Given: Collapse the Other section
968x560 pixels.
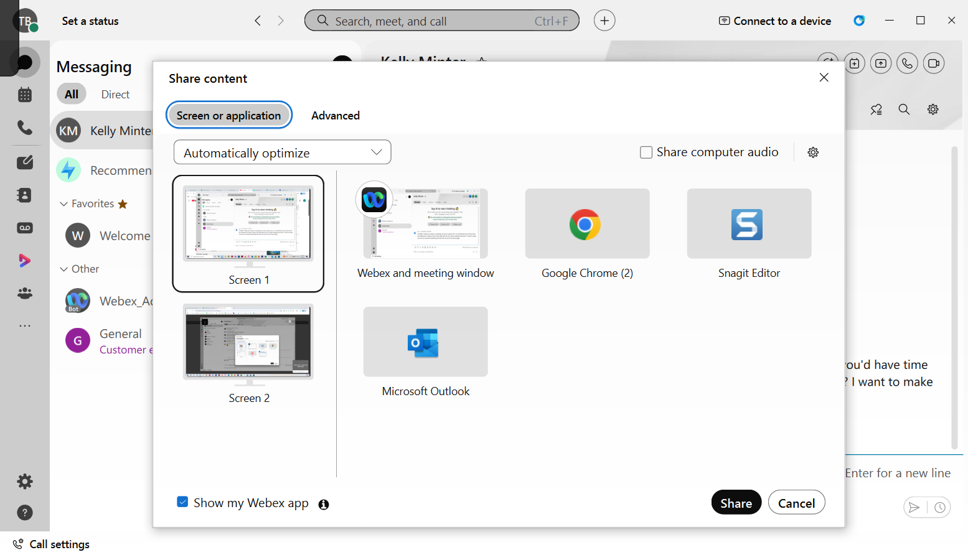Looking at the screenshot, I should pyautogui.click(x=63, y=269).
